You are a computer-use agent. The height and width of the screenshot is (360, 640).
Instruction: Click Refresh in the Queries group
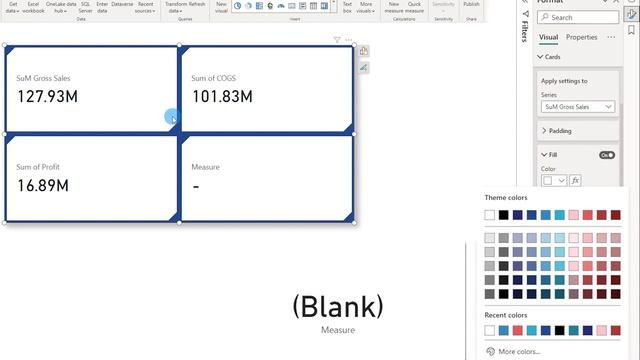[197, 4]
